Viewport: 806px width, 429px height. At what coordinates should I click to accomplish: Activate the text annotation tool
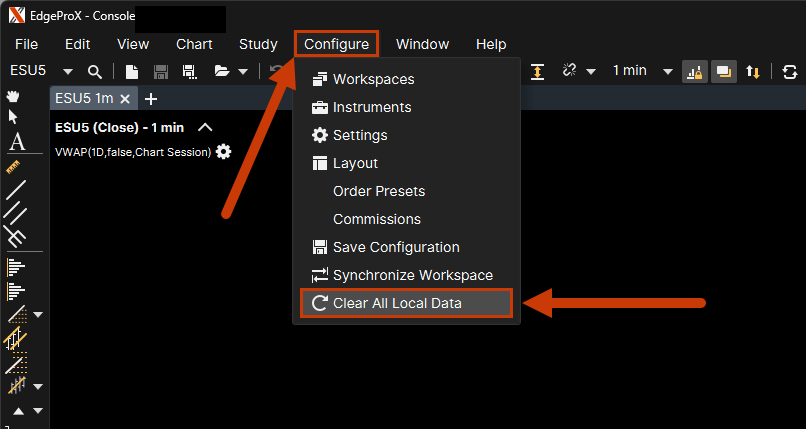coord(16,141)
